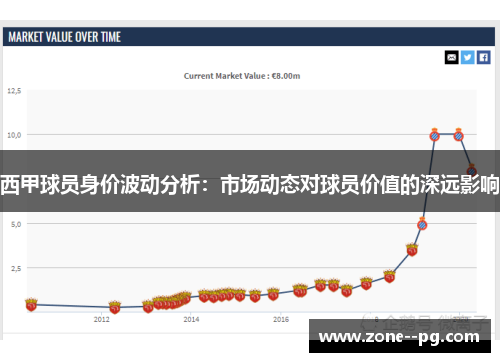Click the 2014 x-axis label
Image resolution: width=500 pixels, height=362 pixels.
(191, 319)
